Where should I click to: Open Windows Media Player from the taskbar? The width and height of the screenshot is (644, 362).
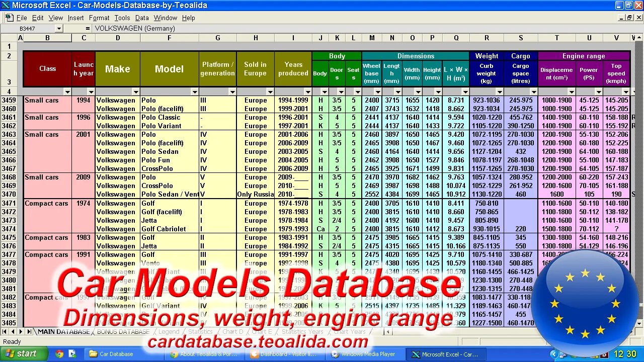pos(364,354)
